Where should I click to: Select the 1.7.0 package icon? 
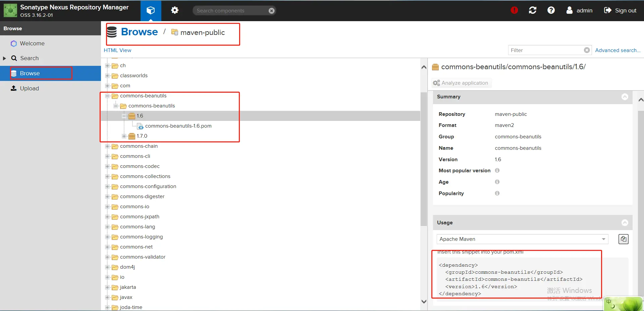click(132, 136)
